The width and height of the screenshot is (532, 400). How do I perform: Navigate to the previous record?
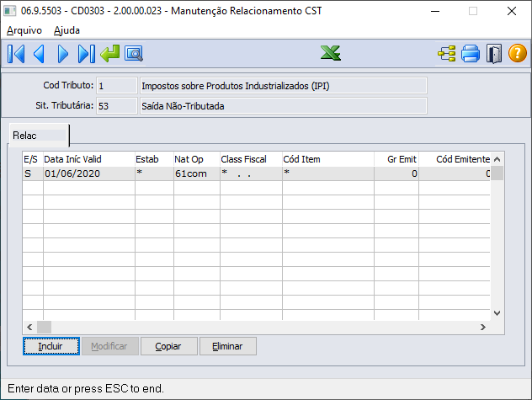pos(39,54)
